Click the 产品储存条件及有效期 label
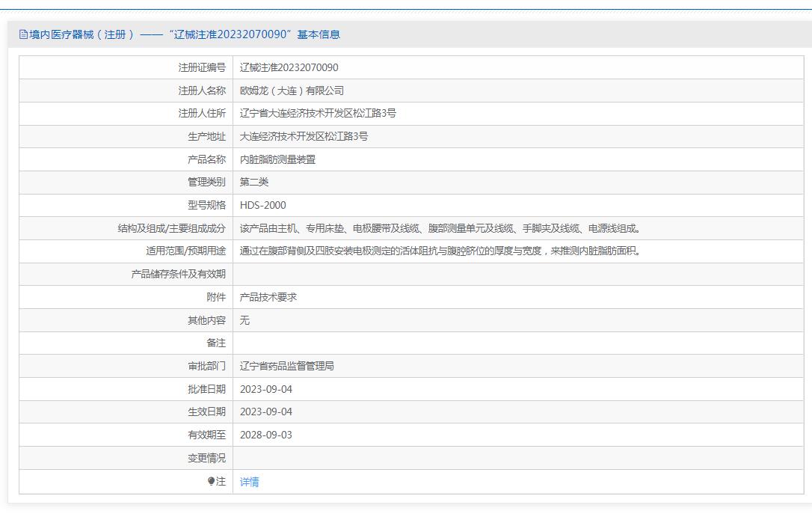This screenshot has height=517, width=812. click(179, 274)
